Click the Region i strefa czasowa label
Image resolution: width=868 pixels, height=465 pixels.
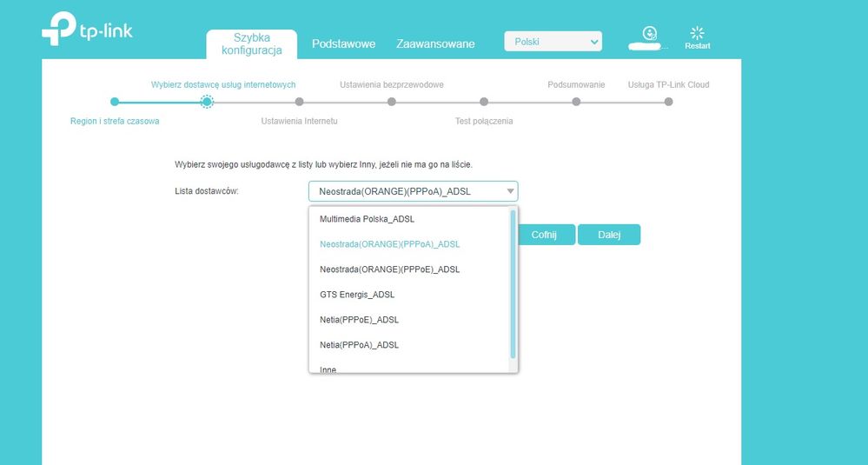point(115,121)
